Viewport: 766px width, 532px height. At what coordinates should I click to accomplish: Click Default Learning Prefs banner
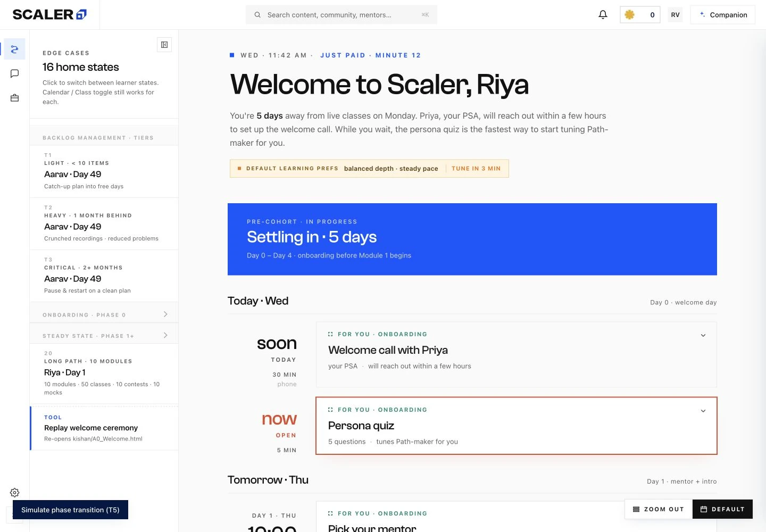(x=369, y=169)
